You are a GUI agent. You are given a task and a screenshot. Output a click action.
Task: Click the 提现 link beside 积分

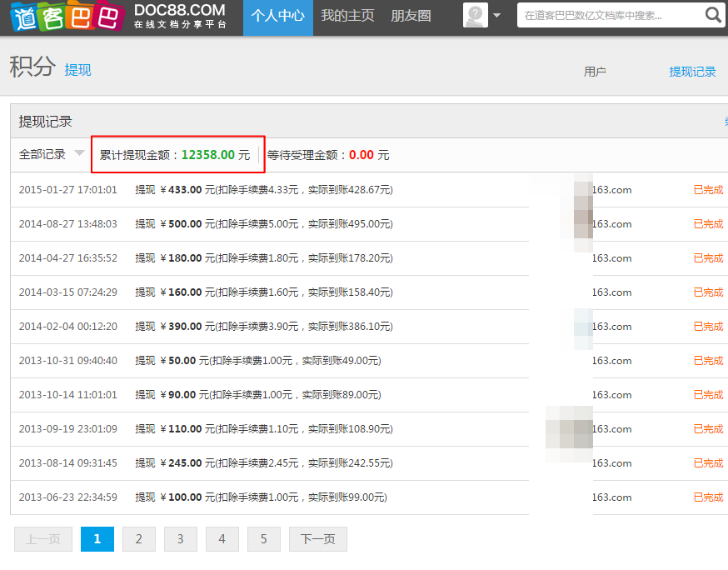(x=78, y=70)
